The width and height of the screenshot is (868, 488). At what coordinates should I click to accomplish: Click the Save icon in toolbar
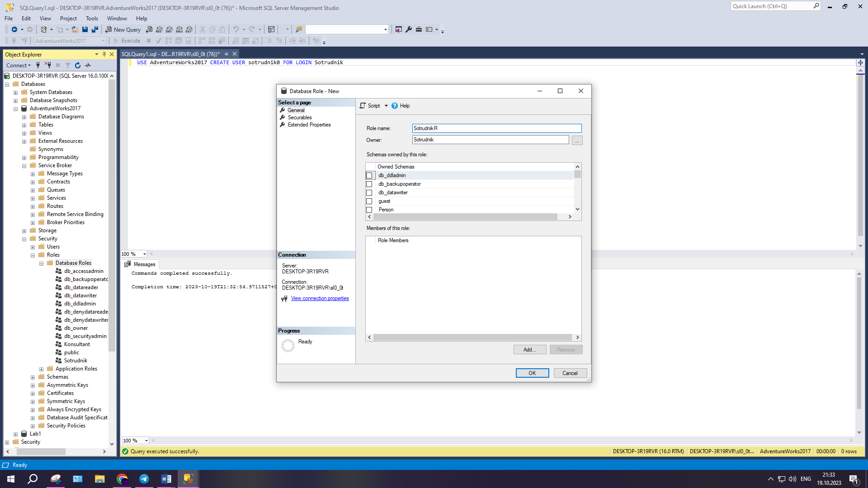click(x=85, y=29)
